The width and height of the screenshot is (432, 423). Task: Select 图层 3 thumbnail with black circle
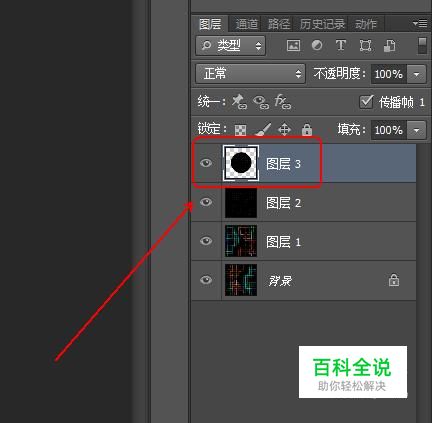tap(241, 163)
